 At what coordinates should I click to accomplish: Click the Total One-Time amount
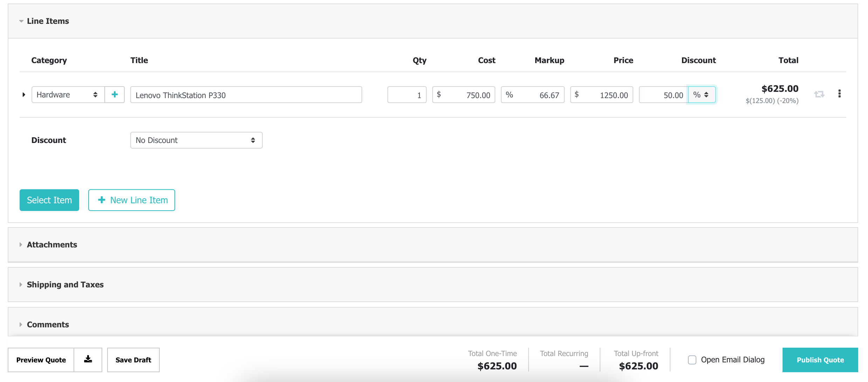tap(497, 366)
